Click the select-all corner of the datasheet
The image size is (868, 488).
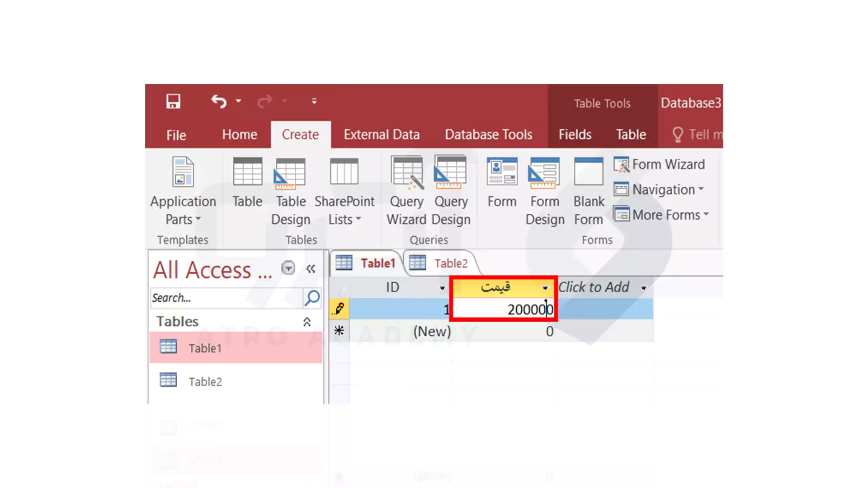click(340, 287)
